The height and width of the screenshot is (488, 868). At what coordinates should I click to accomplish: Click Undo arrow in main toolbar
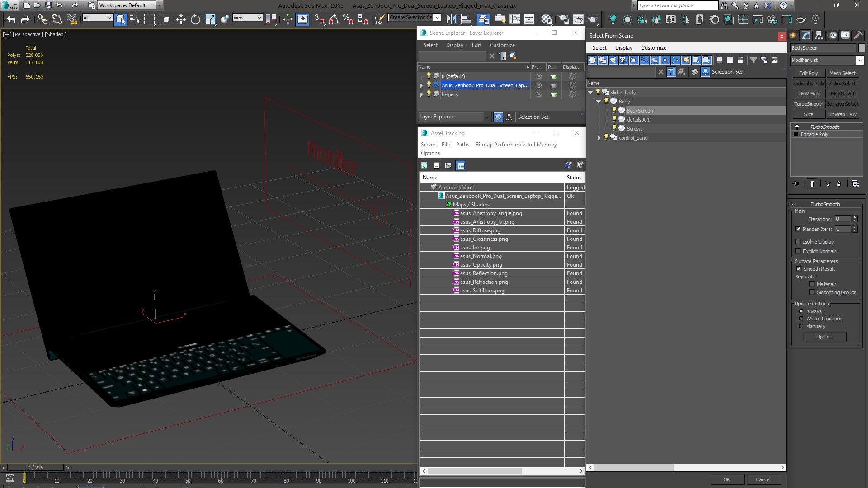coord(11,19)
